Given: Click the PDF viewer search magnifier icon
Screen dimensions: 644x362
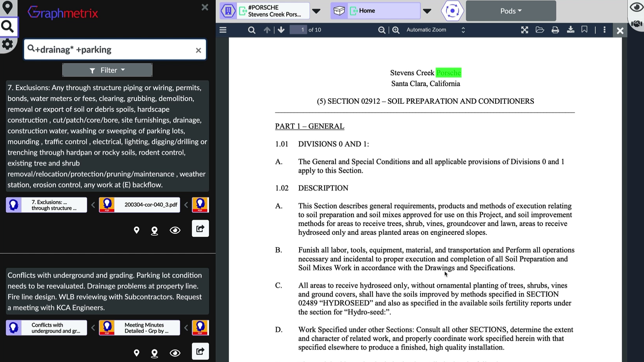Looking at the screenshot, I should (x=252, y=30).
